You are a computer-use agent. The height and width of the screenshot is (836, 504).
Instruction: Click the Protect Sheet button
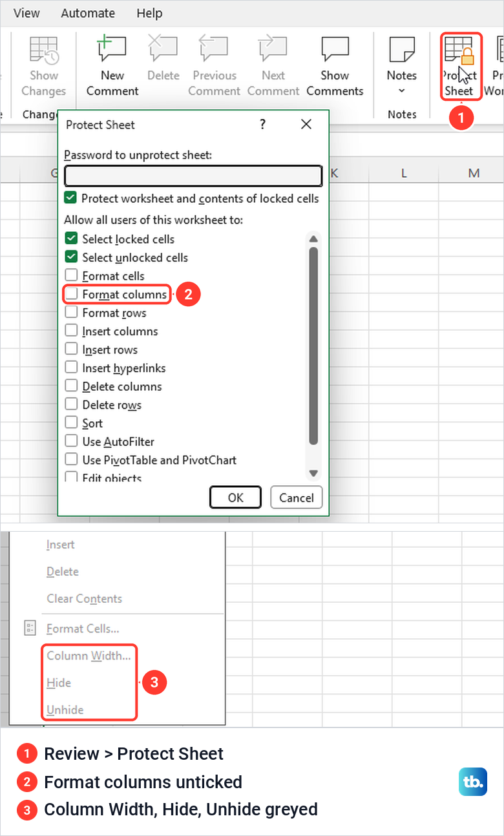461,67
